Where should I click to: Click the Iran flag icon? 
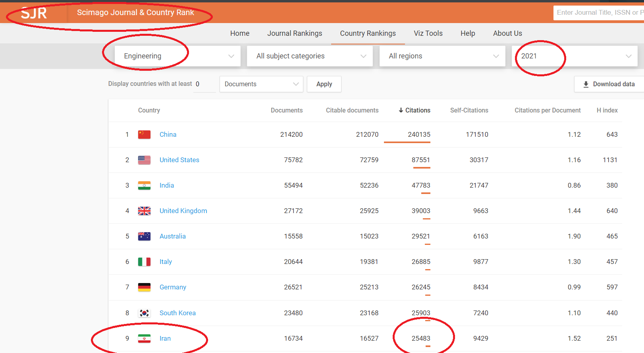coord(144,338)
